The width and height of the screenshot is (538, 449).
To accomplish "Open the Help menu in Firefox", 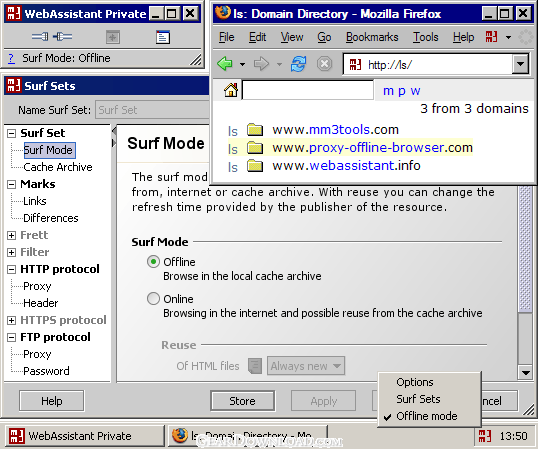I will [463, 37].
